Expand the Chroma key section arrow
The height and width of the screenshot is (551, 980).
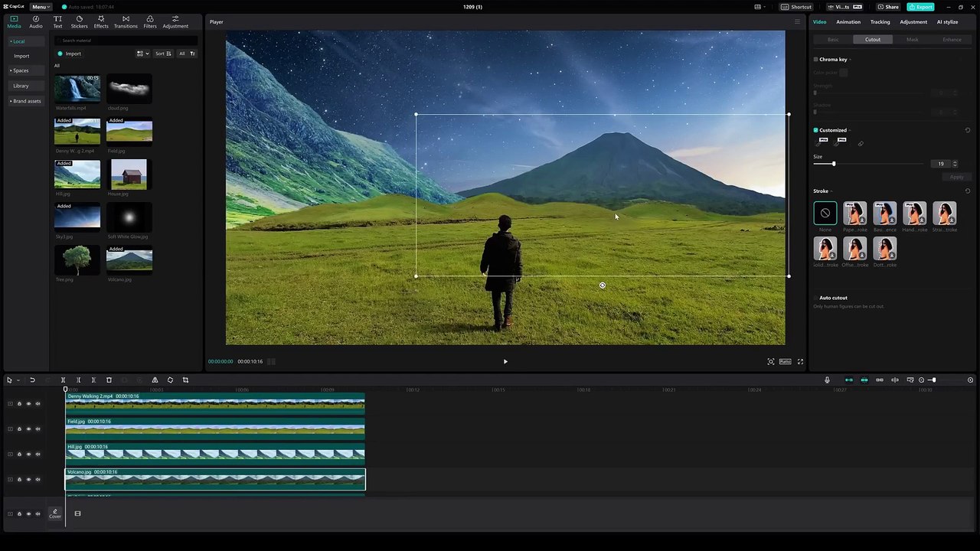850,60
